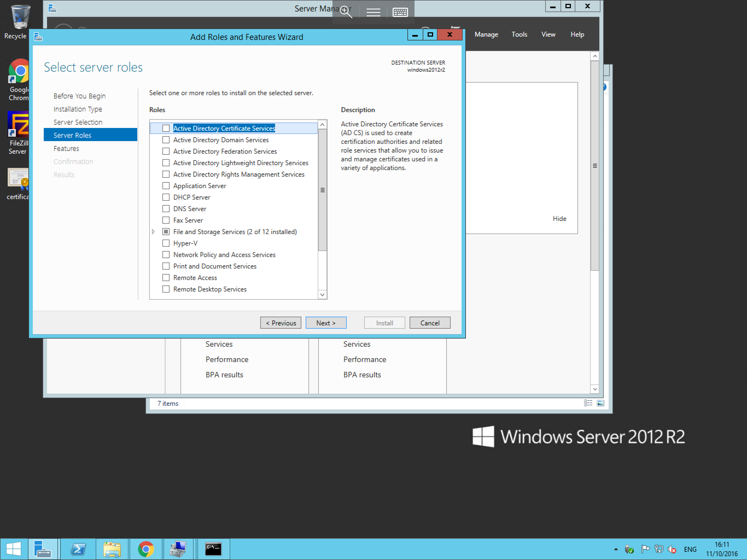Toggle Active Directory Domain Services checkbox

[x=165, y=139]
